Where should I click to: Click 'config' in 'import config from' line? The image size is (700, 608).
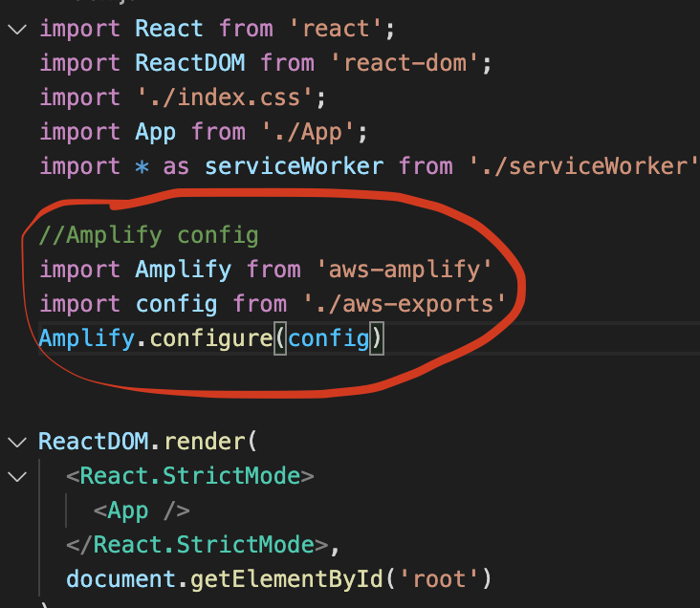tap(176, 304)
